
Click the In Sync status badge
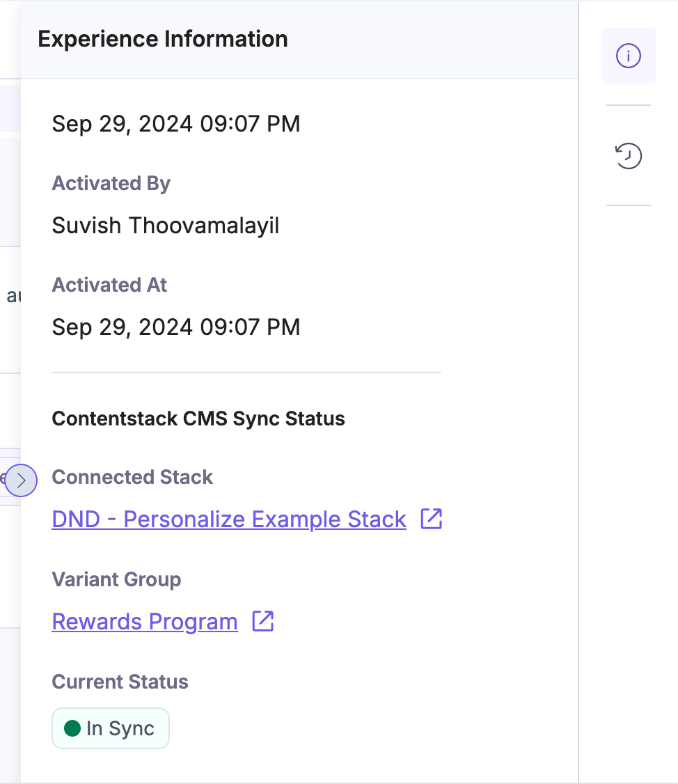coord(111,728)
